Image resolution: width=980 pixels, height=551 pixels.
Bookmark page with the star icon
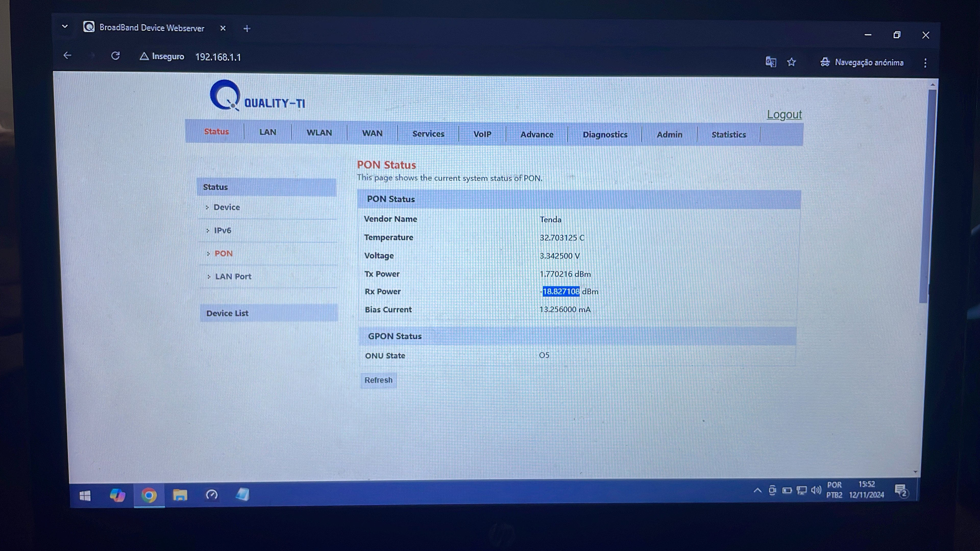click(x=791, y=62)
